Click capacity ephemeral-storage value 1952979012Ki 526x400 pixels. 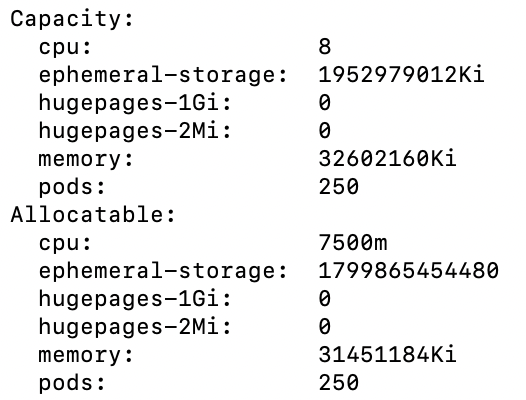pyautogui.click(x=401, y=74)
